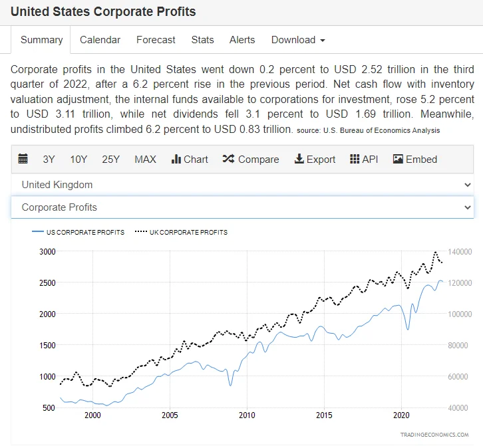
Task: Switch to the Calendar tab
Action: (x=100, y=40)
